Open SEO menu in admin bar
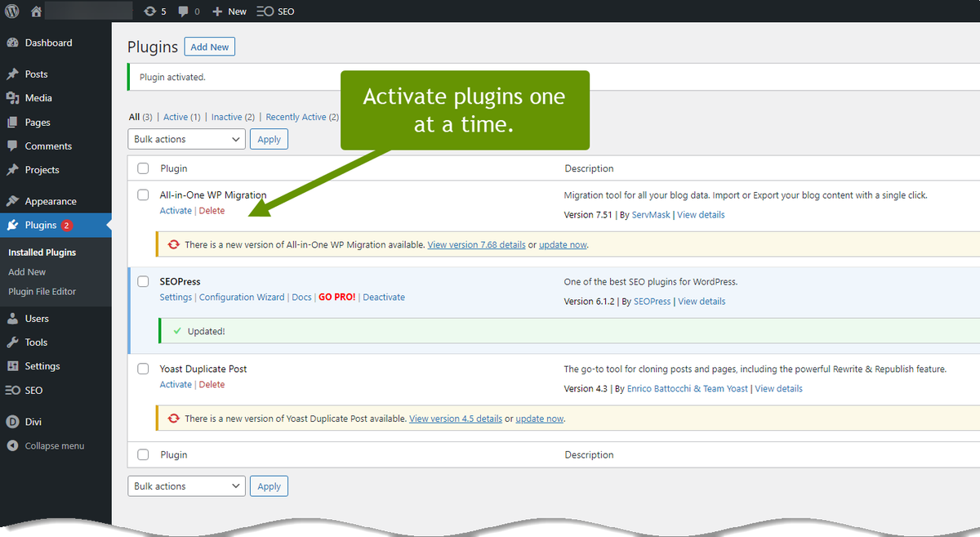The image size is (980, 537). [275, 11]
